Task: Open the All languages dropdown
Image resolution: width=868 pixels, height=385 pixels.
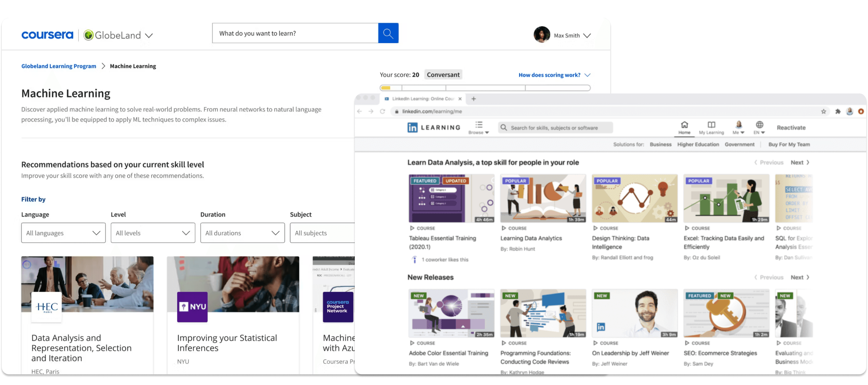Action: 63,233
